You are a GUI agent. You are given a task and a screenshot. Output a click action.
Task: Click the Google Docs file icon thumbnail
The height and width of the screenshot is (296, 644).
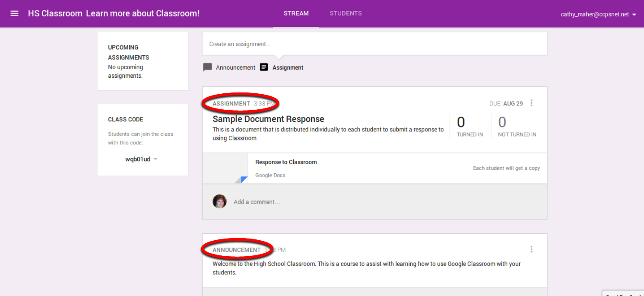[x=225, y=169]
